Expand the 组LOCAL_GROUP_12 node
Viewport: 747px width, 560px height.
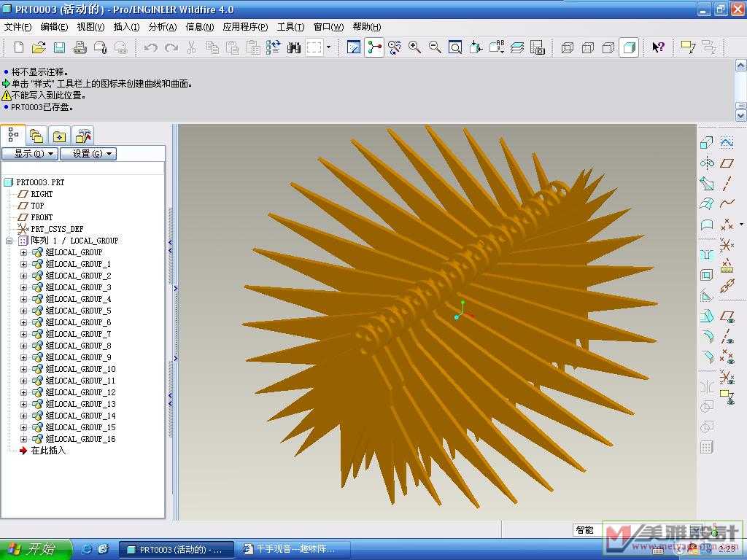pos(23,392)
